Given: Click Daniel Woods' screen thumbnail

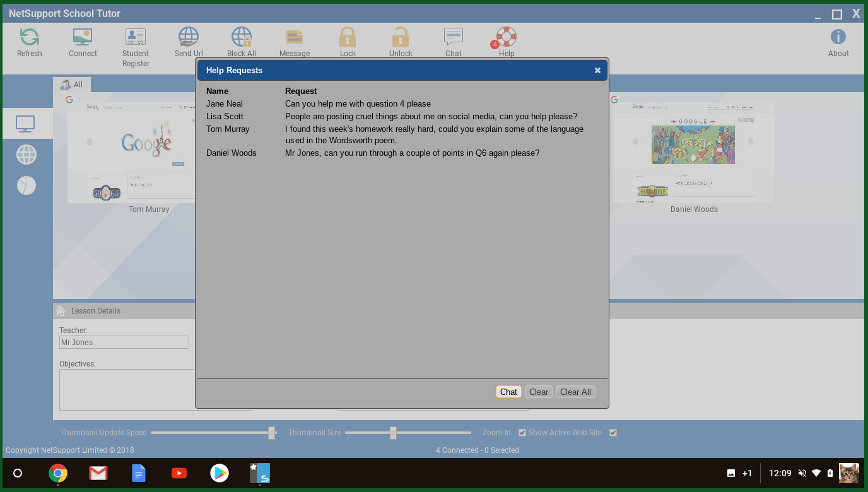Looking at the screenshot, I should 693,151.
